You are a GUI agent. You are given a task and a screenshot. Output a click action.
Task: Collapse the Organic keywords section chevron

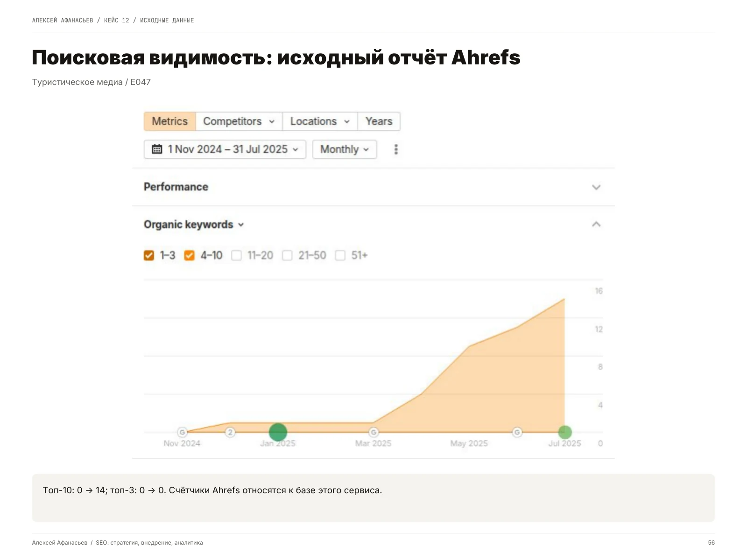point(596,224)
